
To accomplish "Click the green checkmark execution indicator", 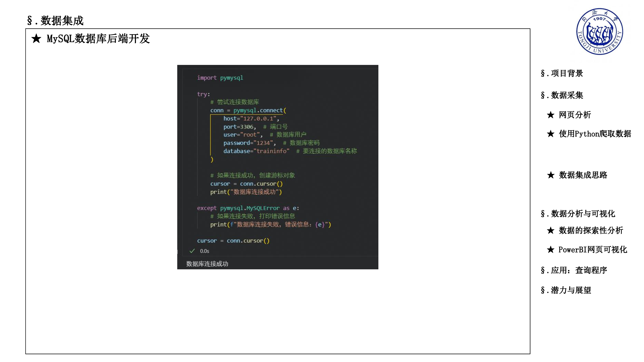I will coord(192,251).
